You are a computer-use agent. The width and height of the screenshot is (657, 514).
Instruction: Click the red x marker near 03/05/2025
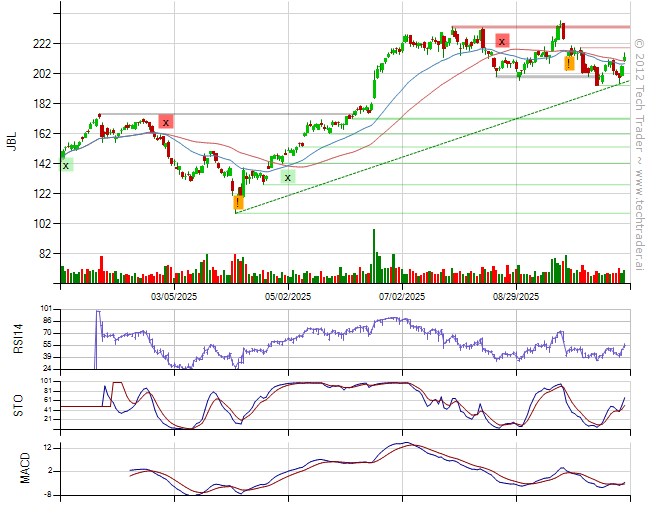tap(165, 121)
